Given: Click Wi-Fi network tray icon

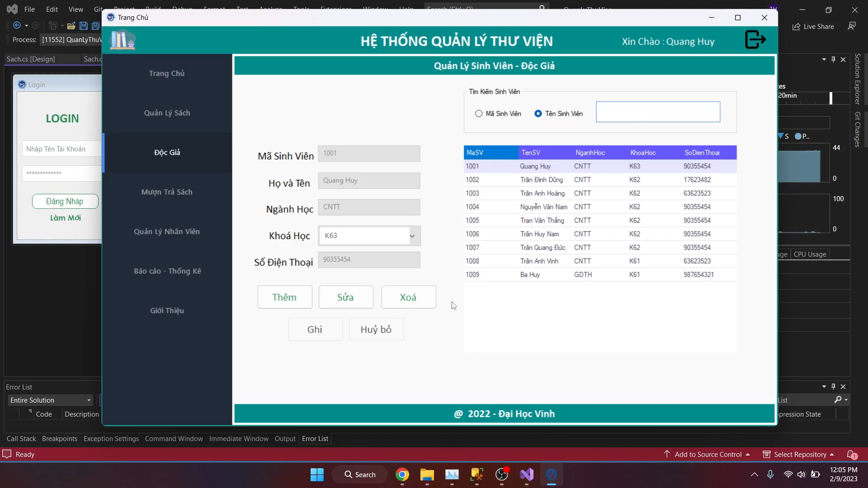Looking at the screenshot, I should [788, 474].
